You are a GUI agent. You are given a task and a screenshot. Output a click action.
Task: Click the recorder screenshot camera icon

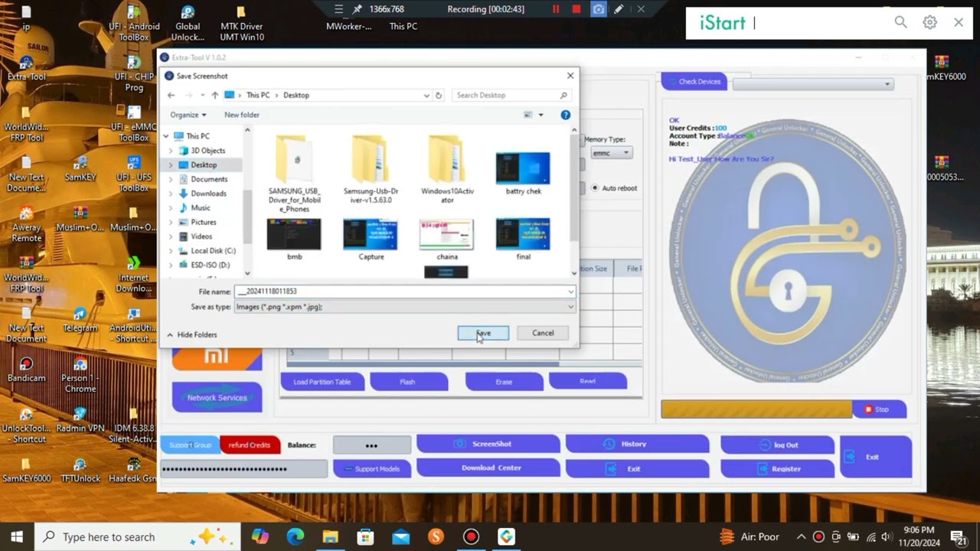pos(599,9)
